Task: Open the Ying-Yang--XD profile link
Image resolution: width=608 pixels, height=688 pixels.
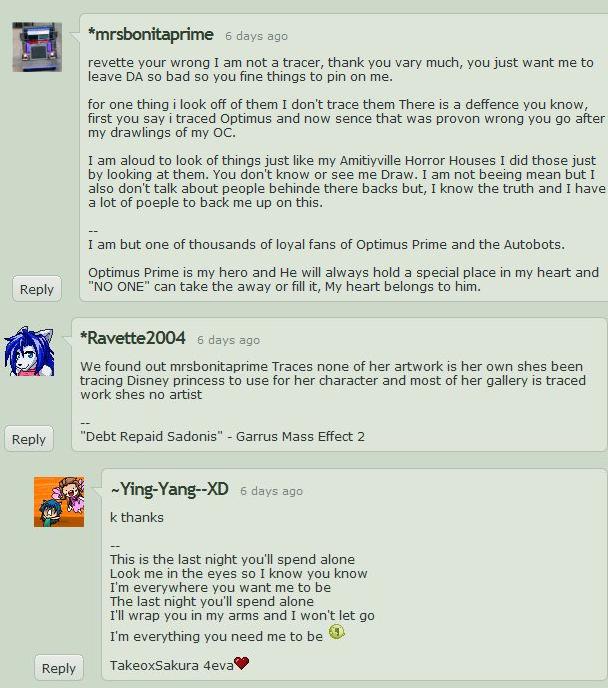Action: [169, 489]
